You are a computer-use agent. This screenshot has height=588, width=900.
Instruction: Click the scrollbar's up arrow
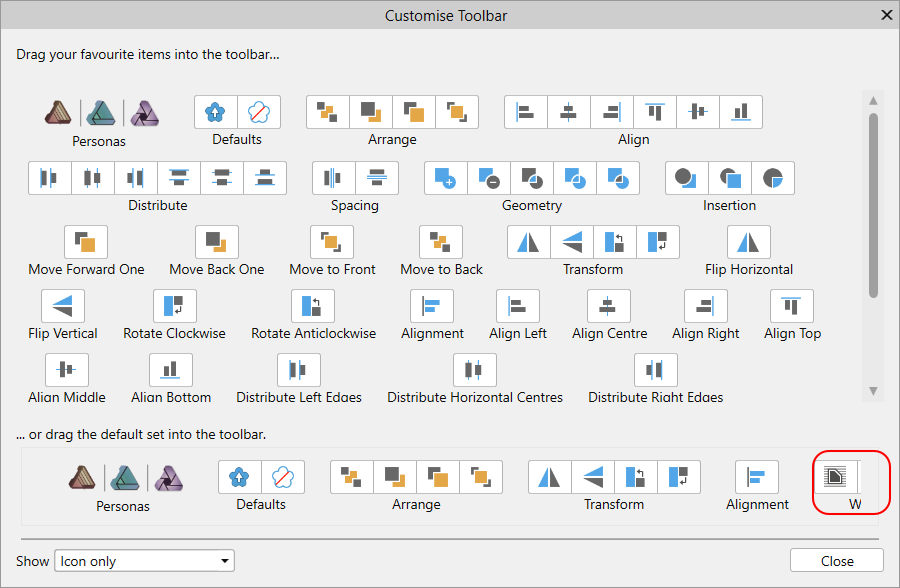(x=873, y=101)
